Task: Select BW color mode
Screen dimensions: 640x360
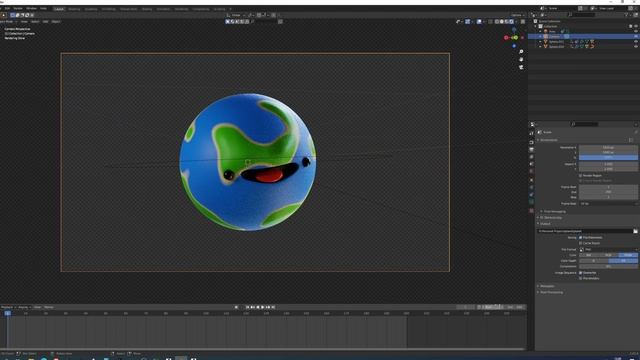Action: point(589,255)
